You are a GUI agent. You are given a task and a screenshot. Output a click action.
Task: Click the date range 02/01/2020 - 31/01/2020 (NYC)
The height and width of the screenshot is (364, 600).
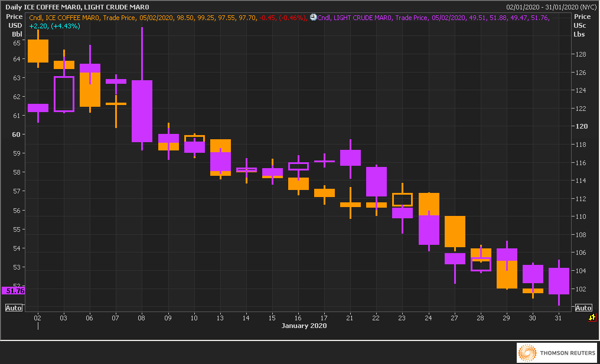(551, 7)
